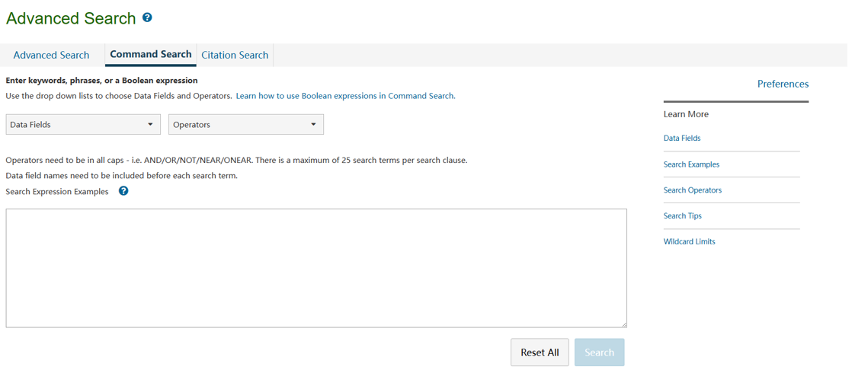Click the help icon beside Advanced Search title
The image size is (868, 389).
147,18
